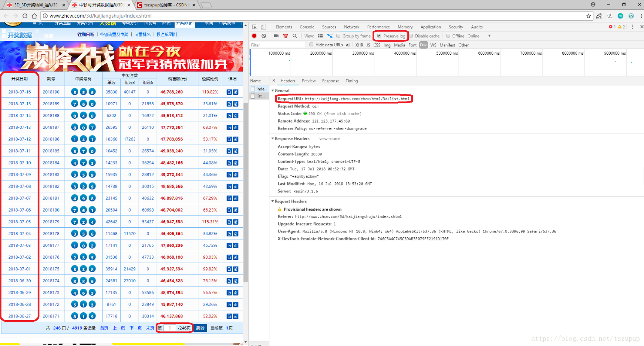This screenshot has height=346, width=644.
Task: Enable Group by frame checkbox
Action: coord(338,36)
